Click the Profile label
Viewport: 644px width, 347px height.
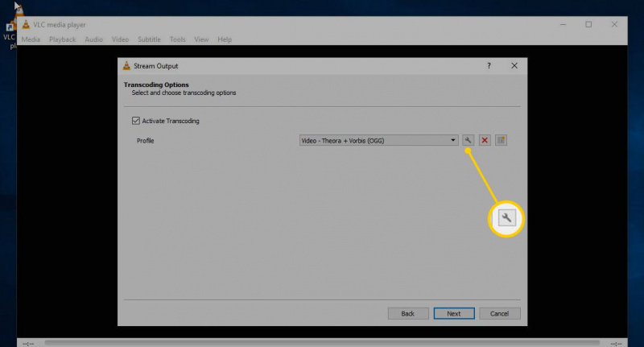(x=145, y=140)
